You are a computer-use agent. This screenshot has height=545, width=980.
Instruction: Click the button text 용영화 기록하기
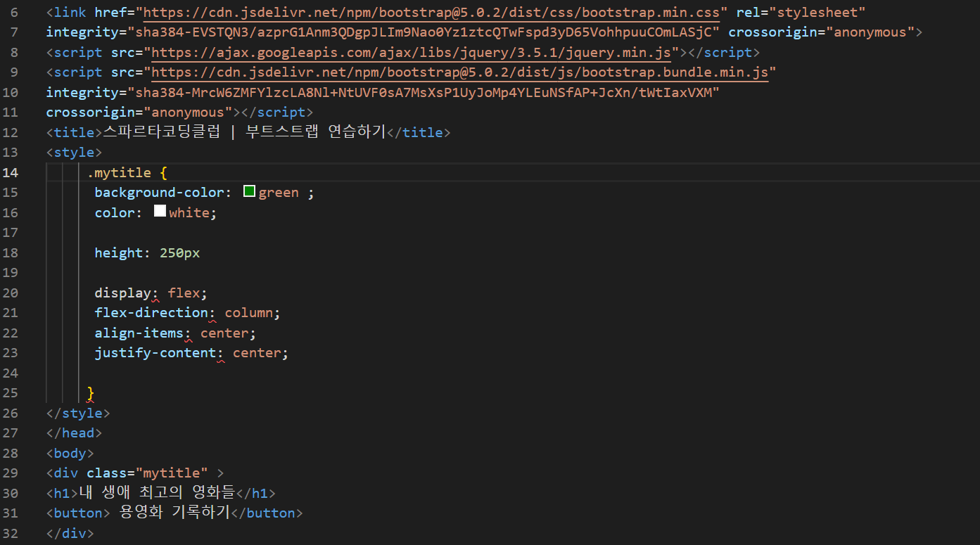click(x=175, y=513)
